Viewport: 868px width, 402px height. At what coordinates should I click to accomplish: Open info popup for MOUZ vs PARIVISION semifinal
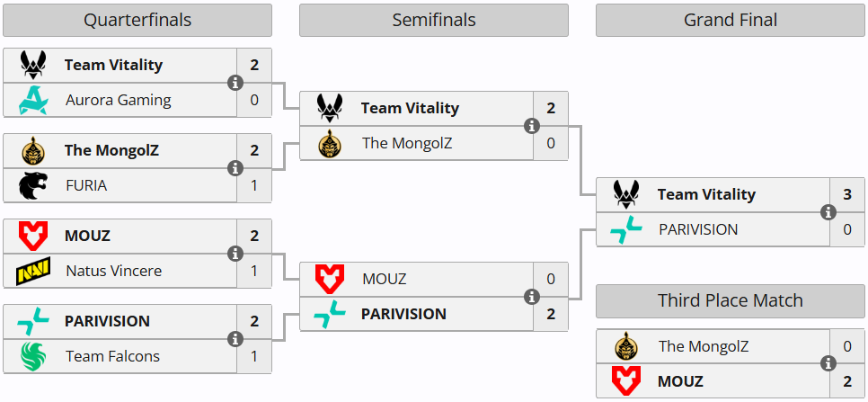532,297
